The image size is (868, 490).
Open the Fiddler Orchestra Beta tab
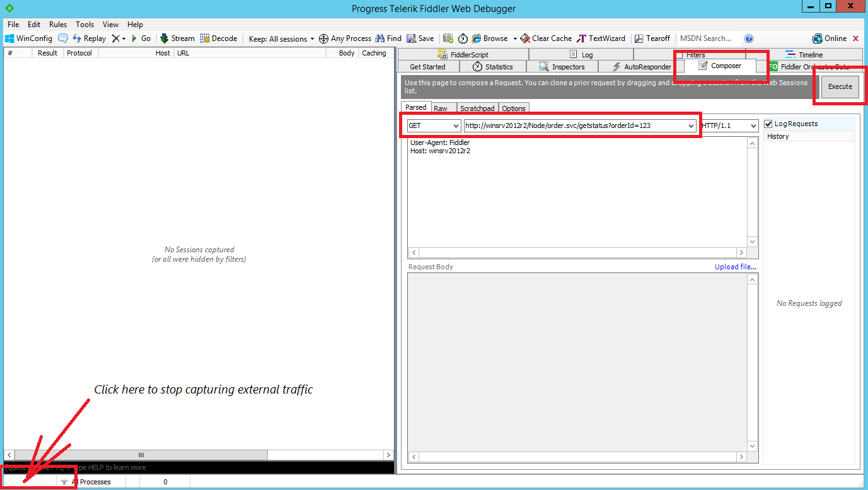(809, 67)
